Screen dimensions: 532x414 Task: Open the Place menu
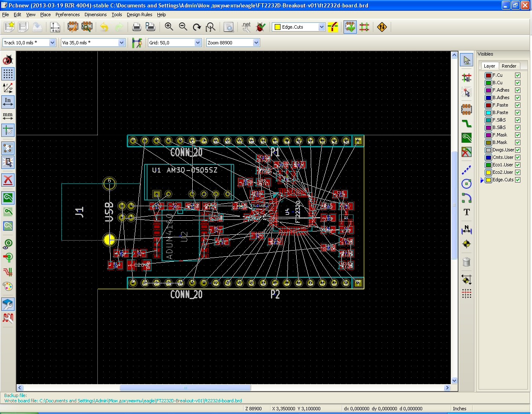click(x=46, y=15)
